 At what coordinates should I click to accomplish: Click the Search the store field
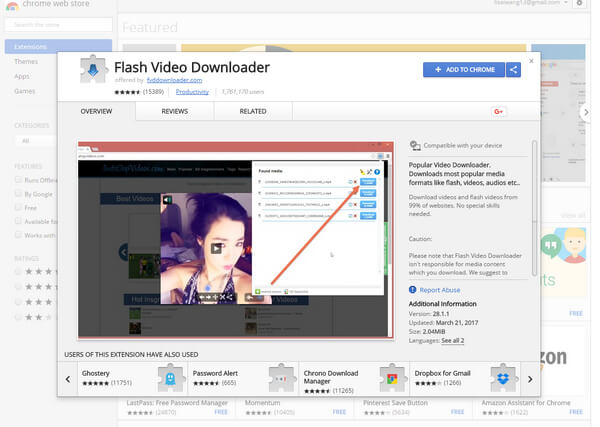pos(59,25)
